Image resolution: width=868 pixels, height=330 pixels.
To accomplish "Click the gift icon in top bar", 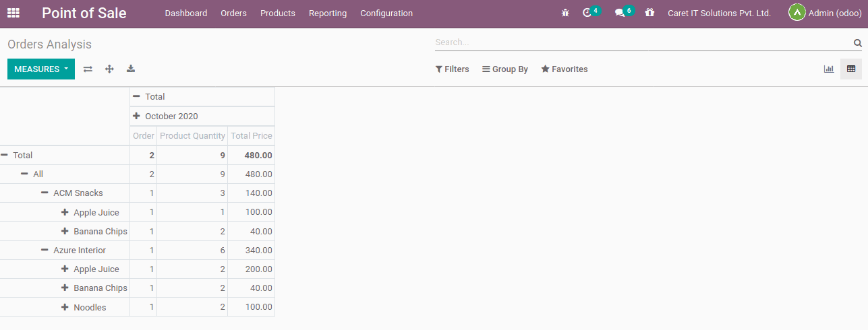I will [x=649, y=13].
